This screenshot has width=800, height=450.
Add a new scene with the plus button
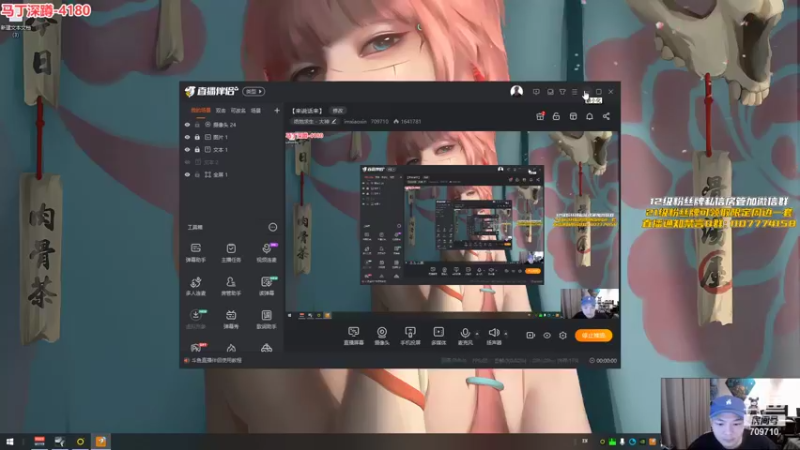277,110
